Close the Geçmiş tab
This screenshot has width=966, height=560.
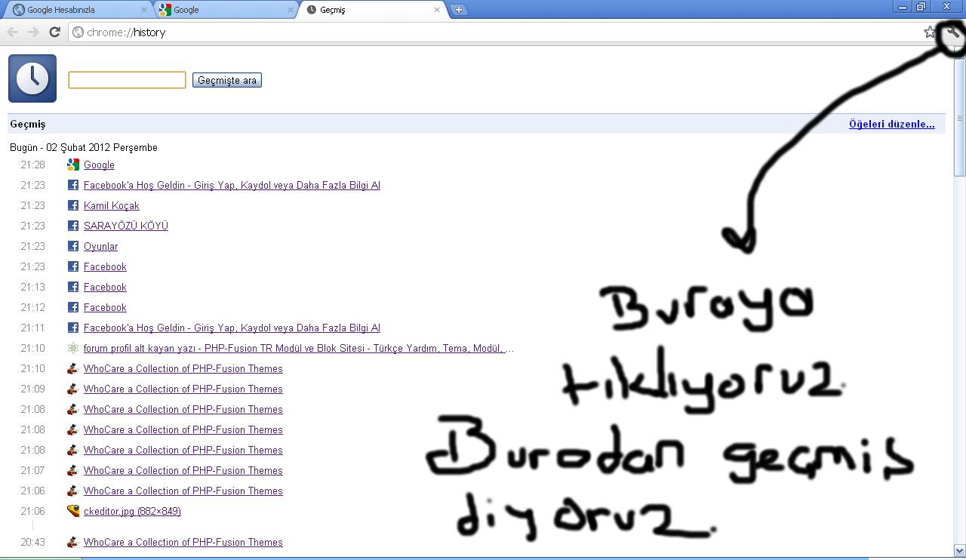pos(436,11)
